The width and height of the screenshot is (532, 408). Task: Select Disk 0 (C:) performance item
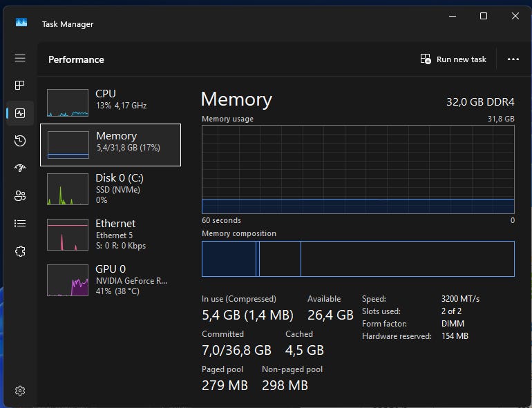click(x=111, y=189)
